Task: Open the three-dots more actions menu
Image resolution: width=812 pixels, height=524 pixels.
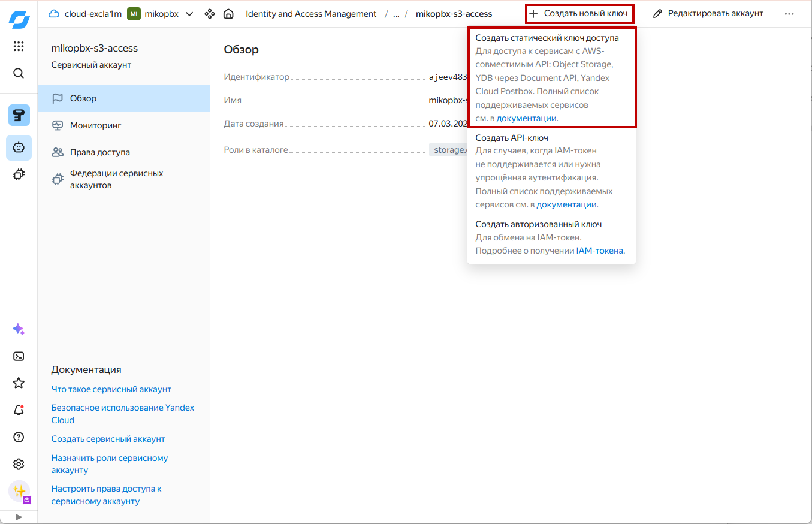Action: 789,14
